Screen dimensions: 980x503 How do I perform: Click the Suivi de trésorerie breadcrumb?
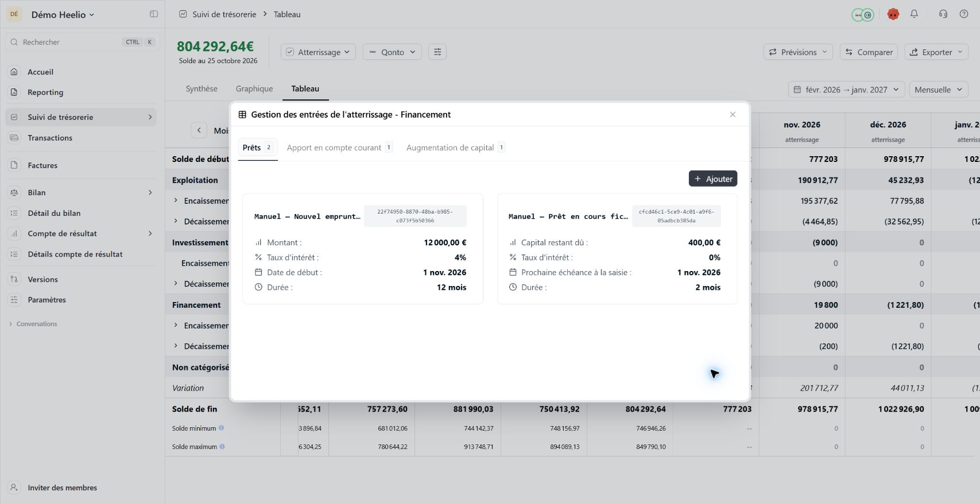click(x=224, y=14)
